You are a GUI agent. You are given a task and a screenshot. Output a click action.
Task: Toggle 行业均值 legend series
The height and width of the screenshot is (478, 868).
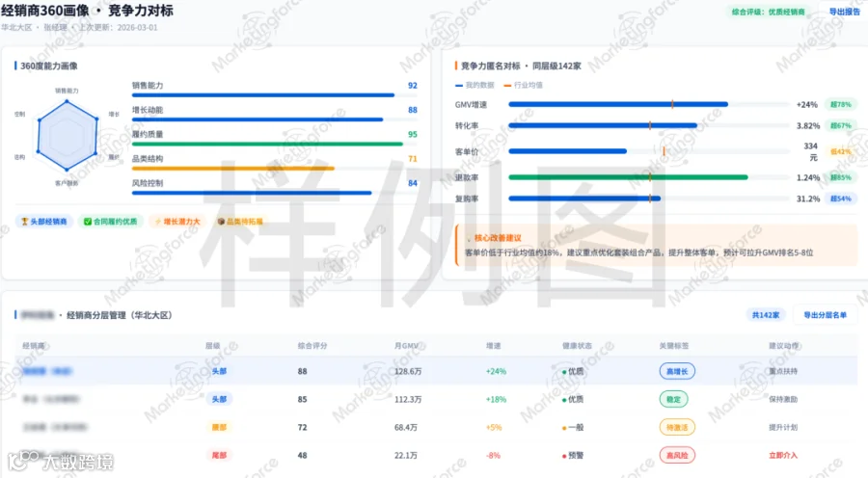pos(523,85)
